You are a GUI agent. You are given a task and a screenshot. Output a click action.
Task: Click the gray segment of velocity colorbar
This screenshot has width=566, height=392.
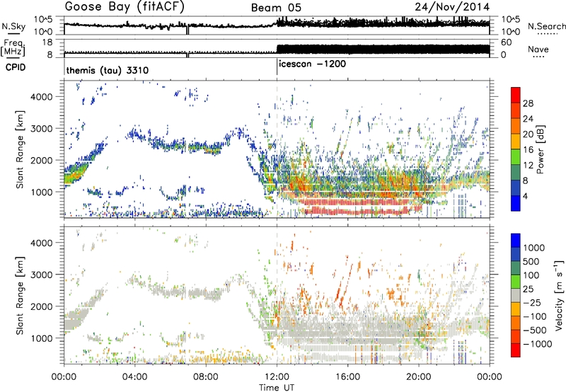tap(516, 295)
